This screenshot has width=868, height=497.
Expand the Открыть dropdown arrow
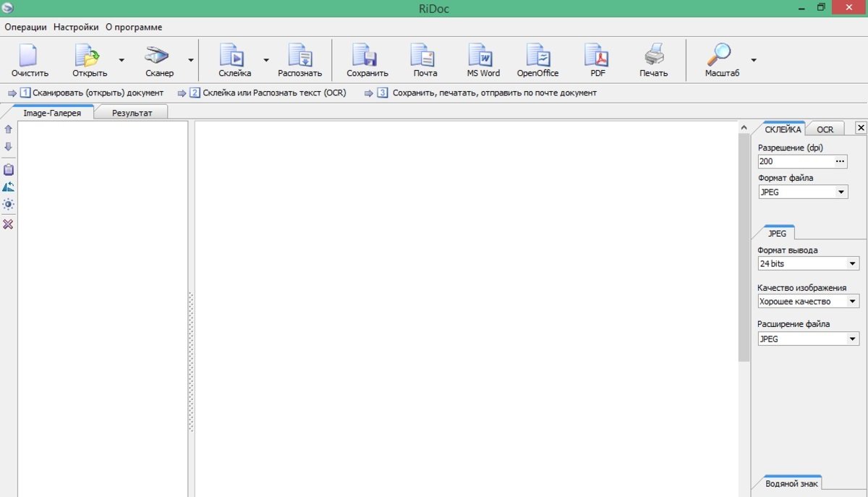(x=122, y=61)
